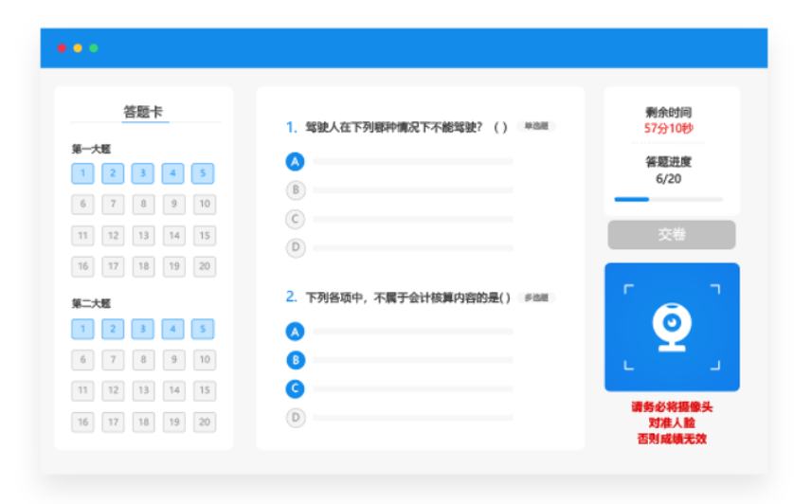The image size is (812, 504).
Task: Navigate to question 13 in 第二大题
Action: point(143,390)
